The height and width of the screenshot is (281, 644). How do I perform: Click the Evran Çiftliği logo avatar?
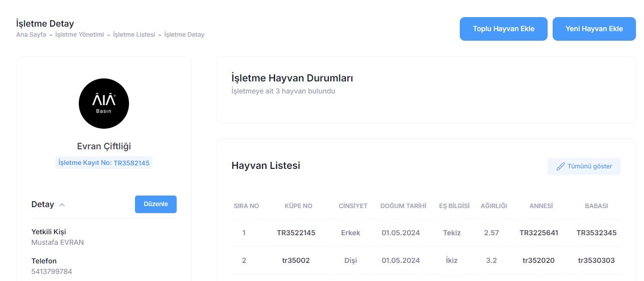pyautogui.click(x=104, y=104)
